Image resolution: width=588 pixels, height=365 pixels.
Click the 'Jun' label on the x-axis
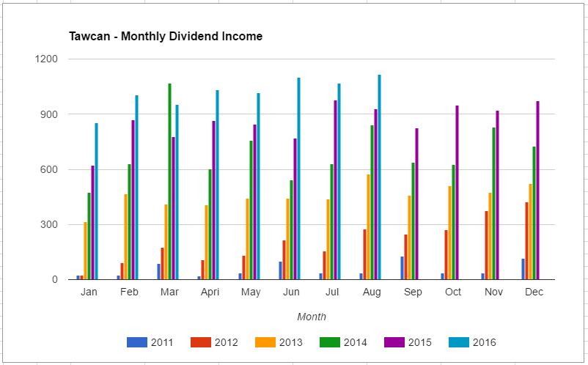coord(292,292)
